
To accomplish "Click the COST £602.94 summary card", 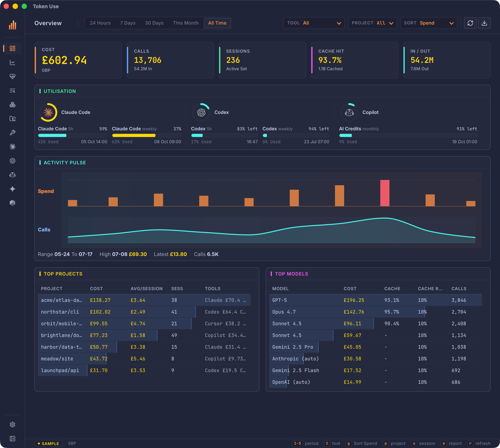I will (x=78, y=60).
